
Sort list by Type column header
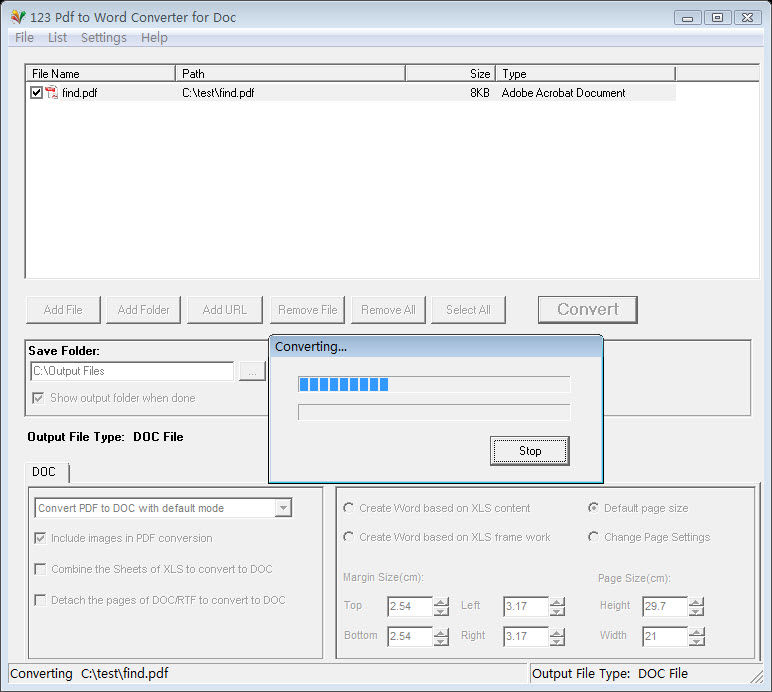click(585, 74)
